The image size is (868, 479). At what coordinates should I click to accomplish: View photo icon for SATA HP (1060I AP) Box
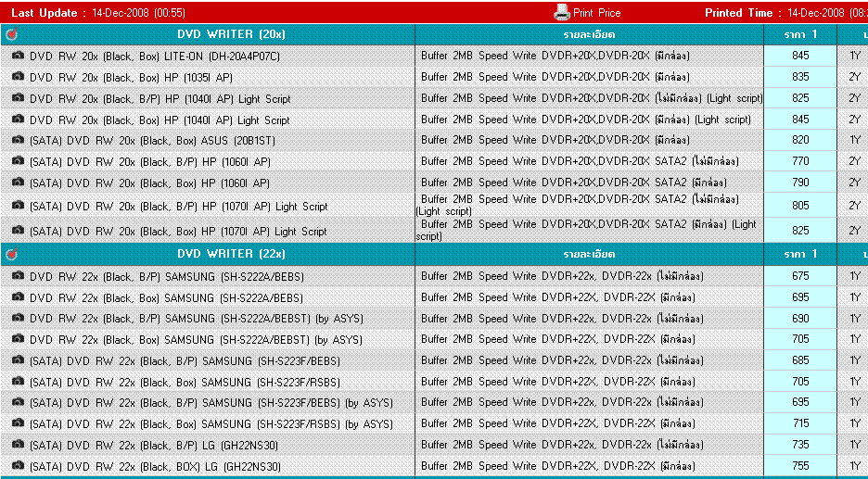coord(19,182)
